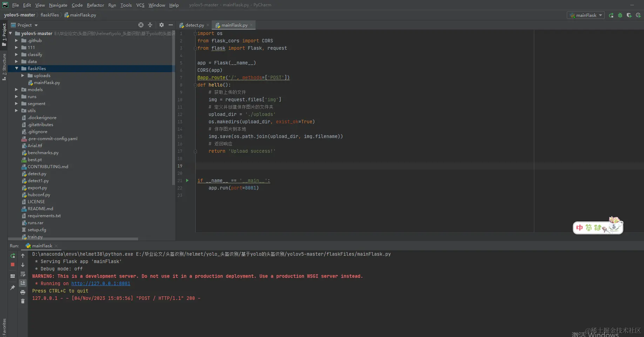This screenshot has height=337, width=644.
Task: Click the locate/select opened file crosshair icon
Action: coord(141,25)
